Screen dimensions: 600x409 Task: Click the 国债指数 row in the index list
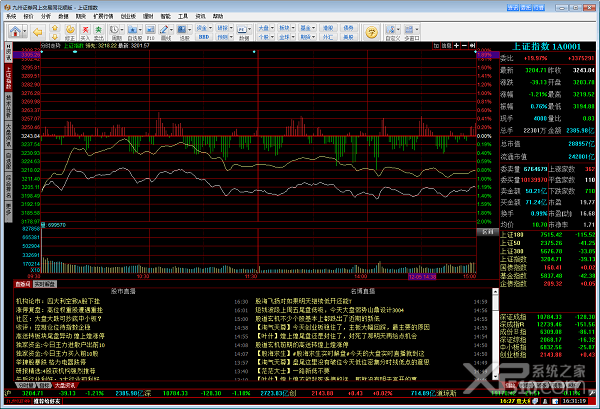pyautogui.click(x=548, y=267)
